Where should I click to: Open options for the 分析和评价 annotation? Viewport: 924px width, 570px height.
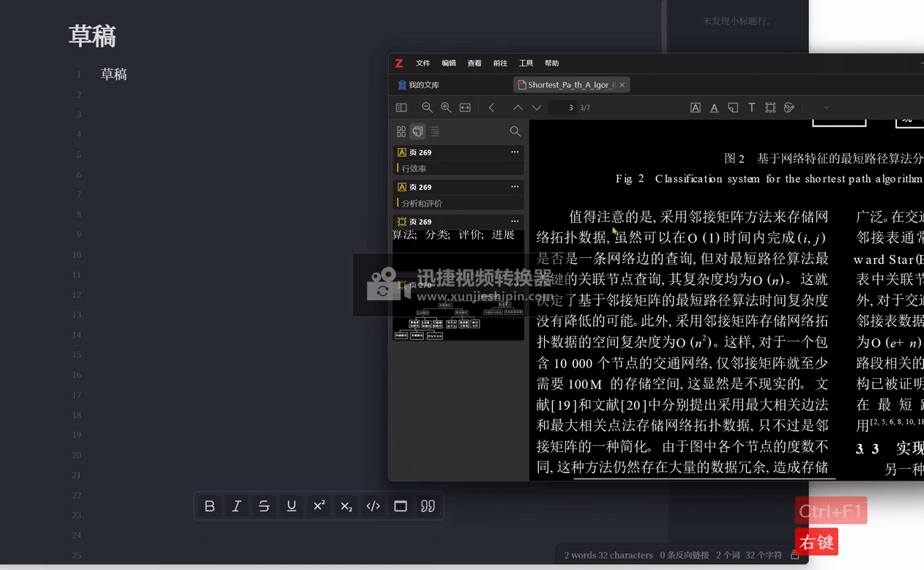tap(515, 187)
